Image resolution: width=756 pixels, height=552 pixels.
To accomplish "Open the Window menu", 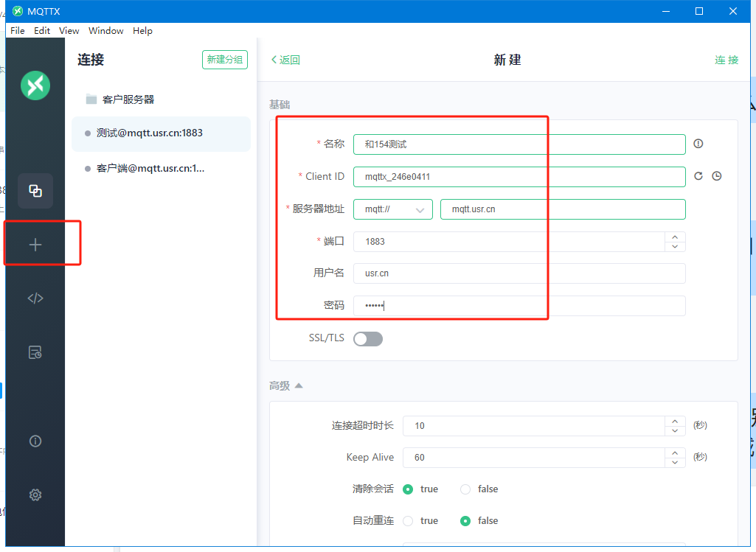I will (105, 31).
